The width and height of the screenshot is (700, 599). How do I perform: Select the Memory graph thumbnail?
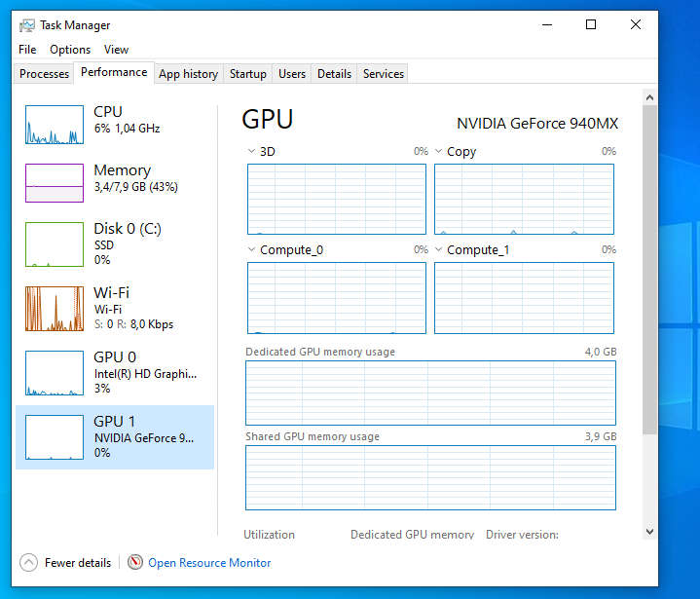click(x=55, y=182)
